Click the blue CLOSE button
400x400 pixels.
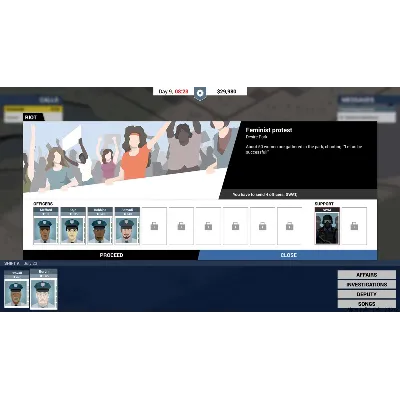289,255
